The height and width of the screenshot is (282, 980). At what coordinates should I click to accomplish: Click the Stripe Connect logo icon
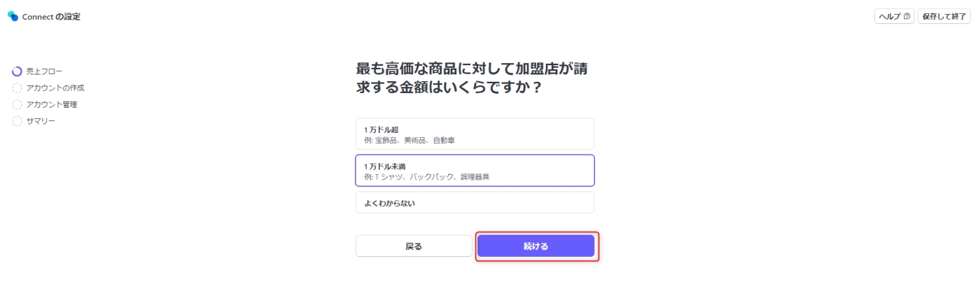(13, 16)
